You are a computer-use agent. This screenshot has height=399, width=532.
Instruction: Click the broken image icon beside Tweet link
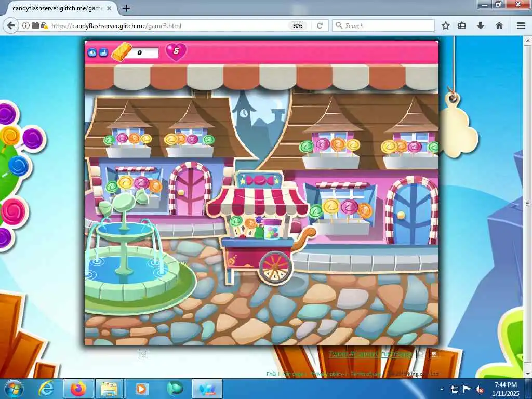(421, 354)
